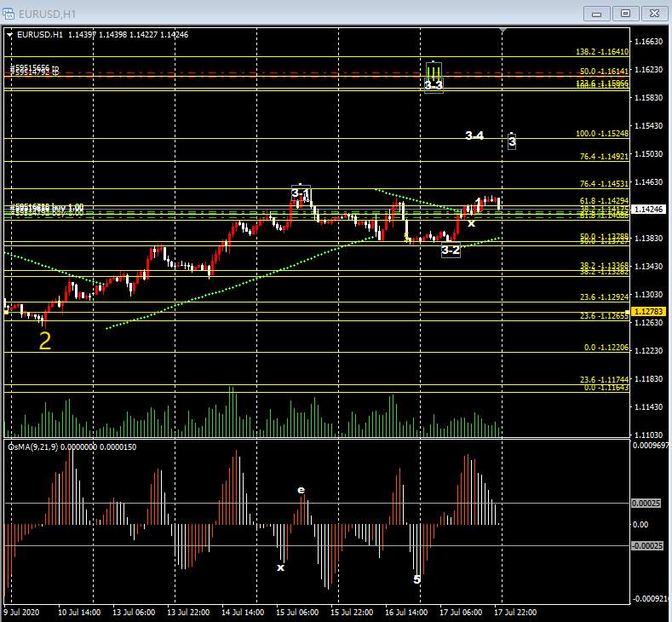Close the EURUSD,H1 chart window

(654, 14)
